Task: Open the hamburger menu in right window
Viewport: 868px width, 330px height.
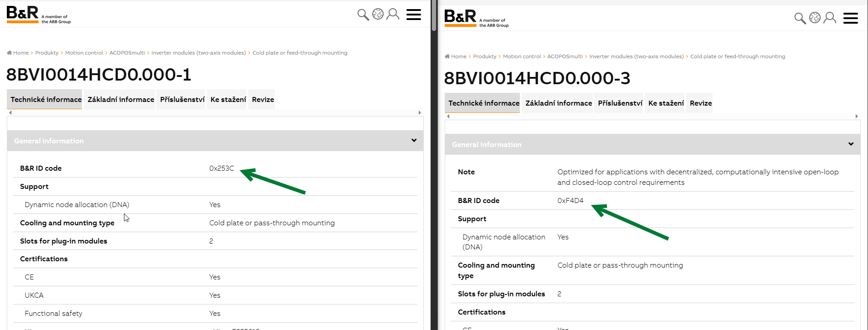Action: tap(851, 18)
